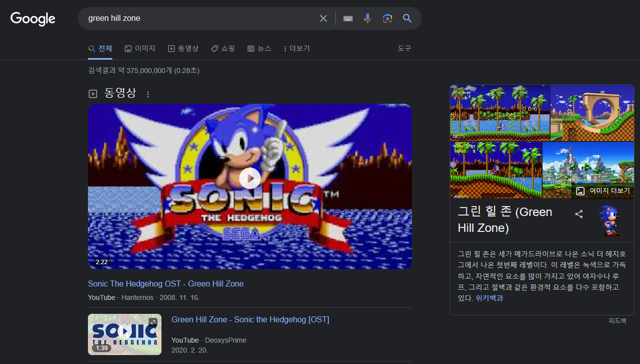640x364 pixels.
Task: Click 이미지 더보기 button
Action: (603, 191)
